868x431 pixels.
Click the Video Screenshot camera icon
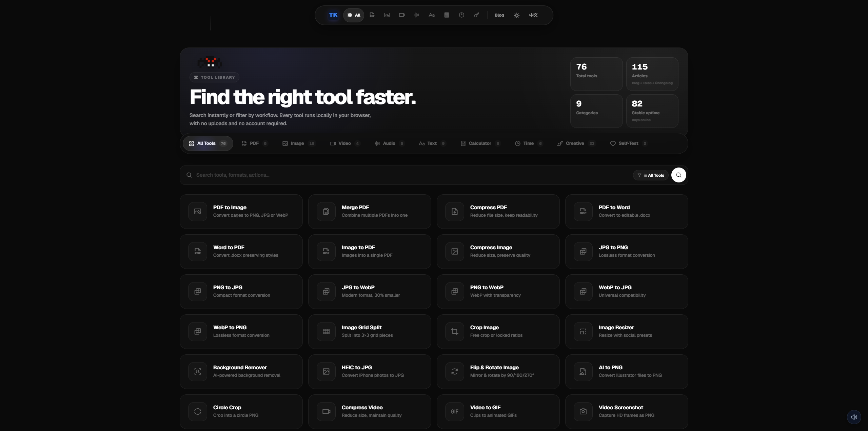tap(583, 412)
